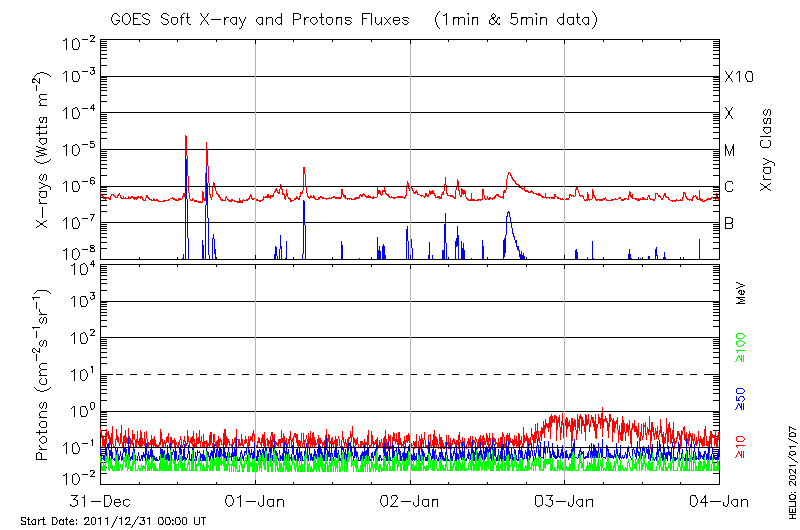Select the red '≥10' proton legend label

coord(741,447)
